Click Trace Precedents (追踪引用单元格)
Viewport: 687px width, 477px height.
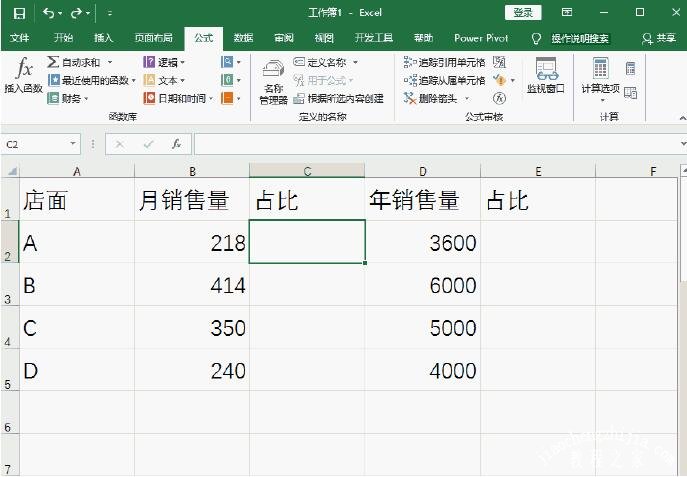444,62
